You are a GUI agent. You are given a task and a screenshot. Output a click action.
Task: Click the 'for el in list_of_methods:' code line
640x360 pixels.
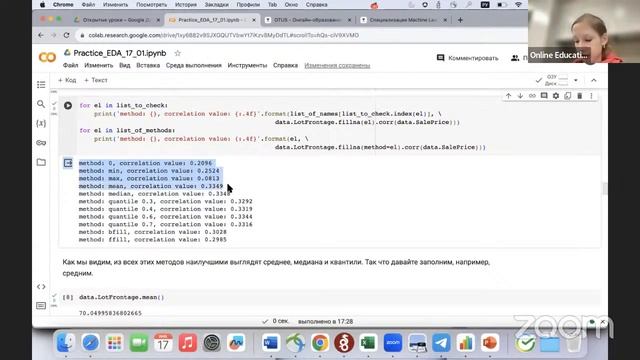coord(127,131)
